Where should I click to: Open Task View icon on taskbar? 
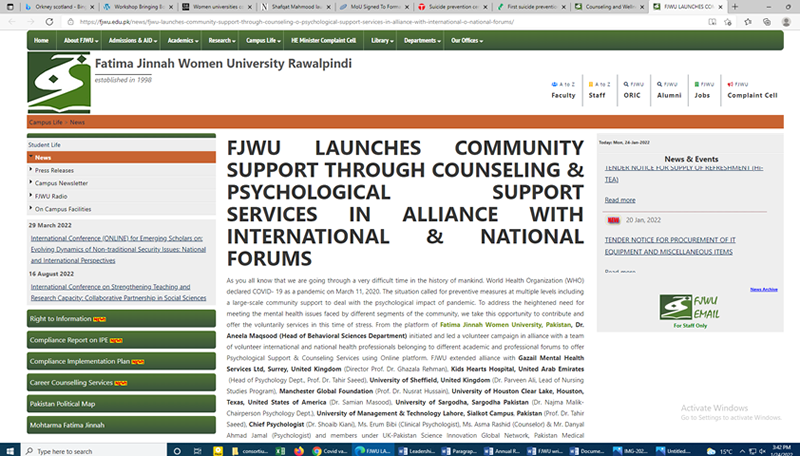point(197,451)
